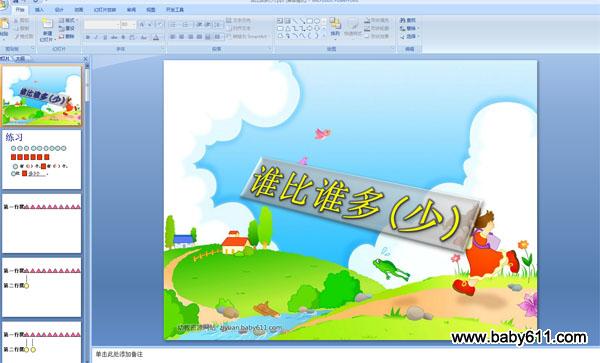Select the oval shape in shapes gallery
The height and width of the screenshot is (363, 600).
(x=317, y=21)
